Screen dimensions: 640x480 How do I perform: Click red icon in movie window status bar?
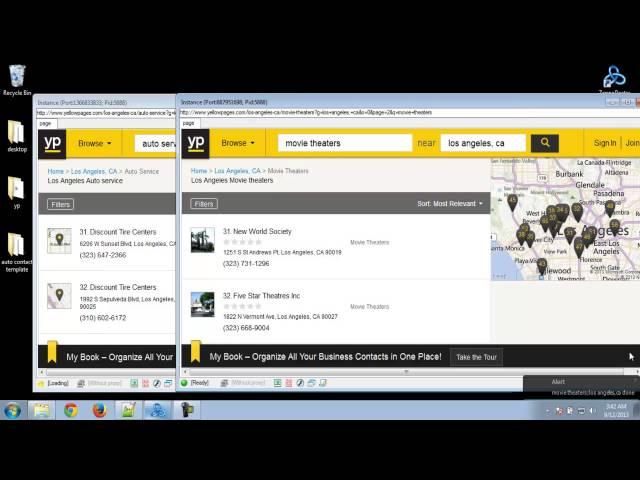tap(289, 383)
